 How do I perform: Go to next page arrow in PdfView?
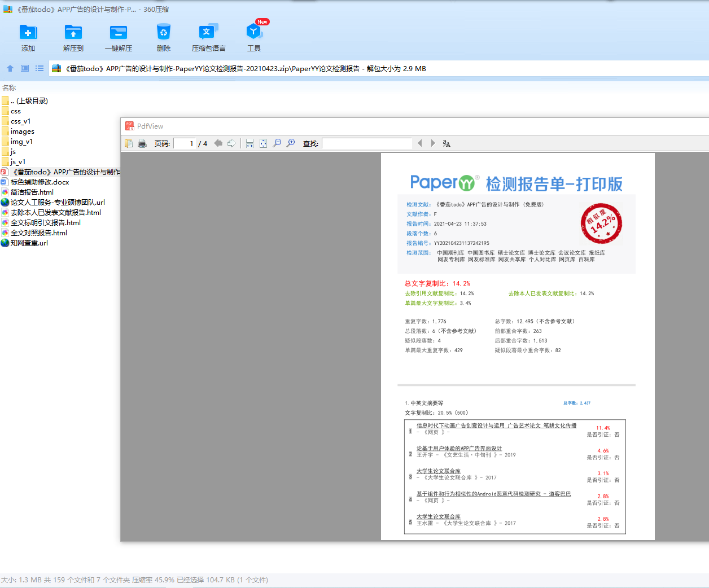click(x=231, y=143)
